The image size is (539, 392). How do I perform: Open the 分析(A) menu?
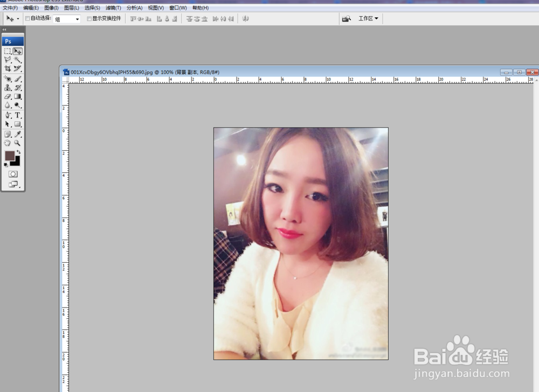coord(134,8)
